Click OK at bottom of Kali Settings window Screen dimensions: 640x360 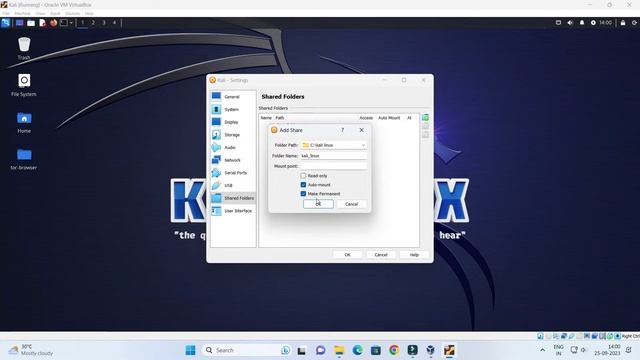tap(347, 255)
